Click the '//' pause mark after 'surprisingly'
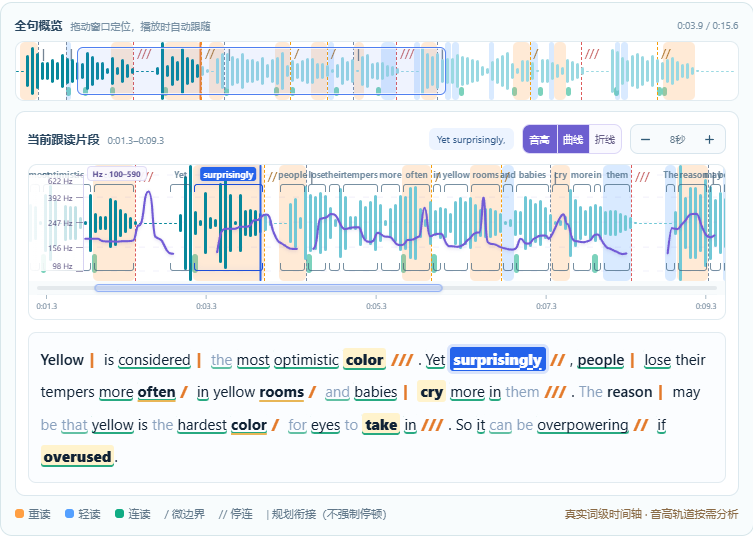This screenshot has height=539, width=753. 558,360
